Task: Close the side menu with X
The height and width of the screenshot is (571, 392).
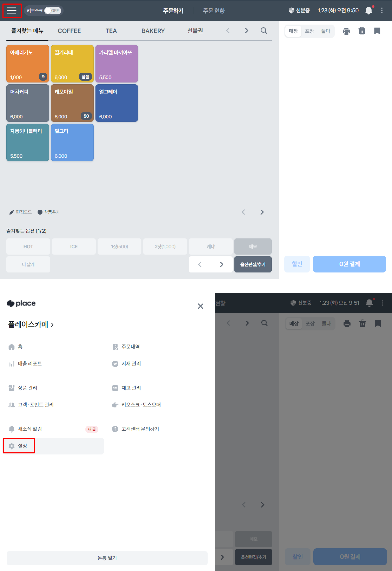Action: tap(200, 306)
